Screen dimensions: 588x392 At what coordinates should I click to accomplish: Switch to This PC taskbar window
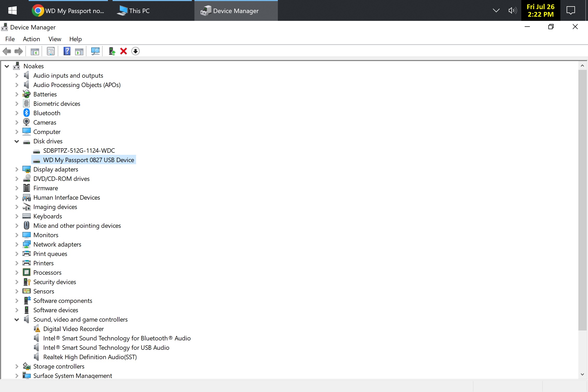pos(152,11)
